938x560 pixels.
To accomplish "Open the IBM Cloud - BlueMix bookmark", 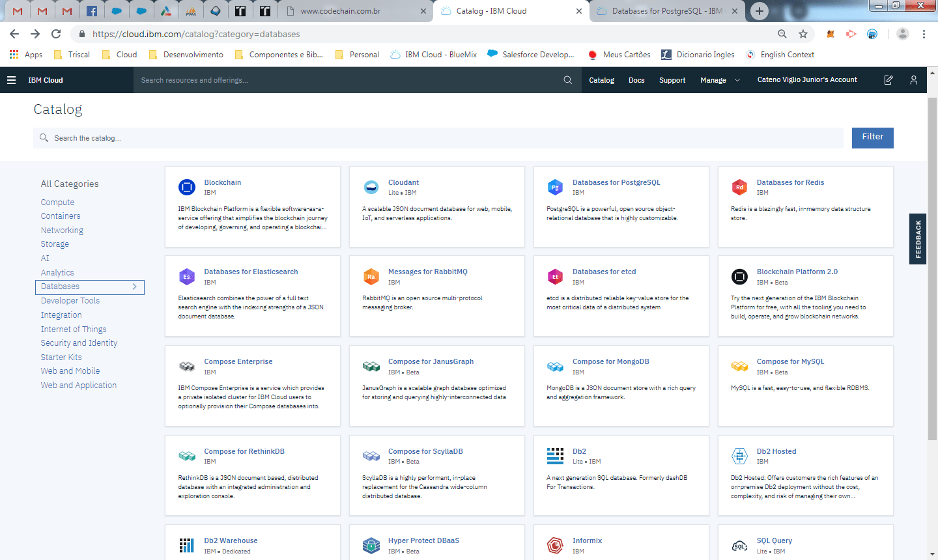I will (434, 55).
